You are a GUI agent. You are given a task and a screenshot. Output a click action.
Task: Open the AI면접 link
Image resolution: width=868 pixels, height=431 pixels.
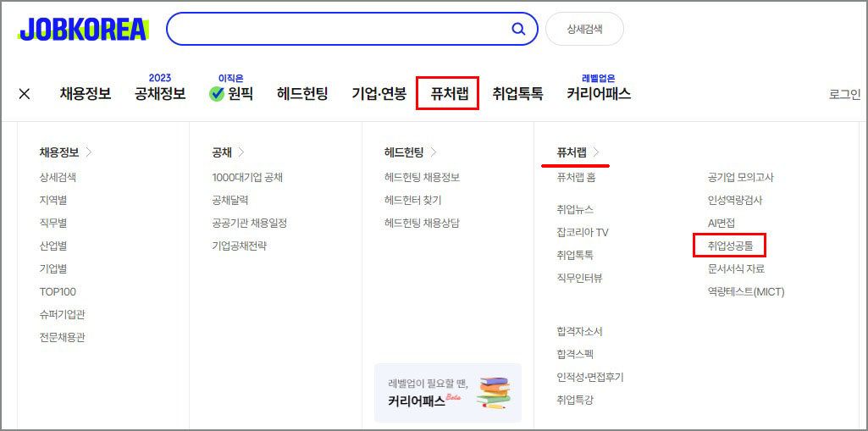coord(721,223)
